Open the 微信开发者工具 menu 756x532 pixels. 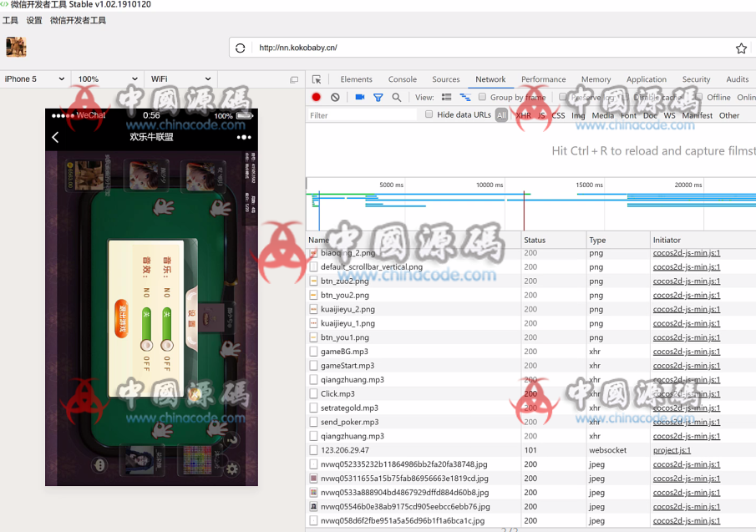point(79,21)
